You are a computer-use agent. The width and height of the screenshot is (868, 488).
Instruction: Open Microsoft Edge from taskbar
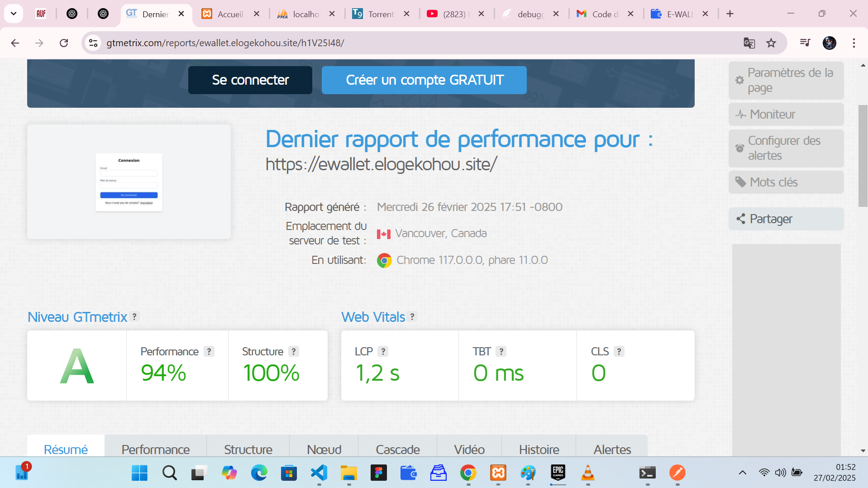click(x=259, y=473)
